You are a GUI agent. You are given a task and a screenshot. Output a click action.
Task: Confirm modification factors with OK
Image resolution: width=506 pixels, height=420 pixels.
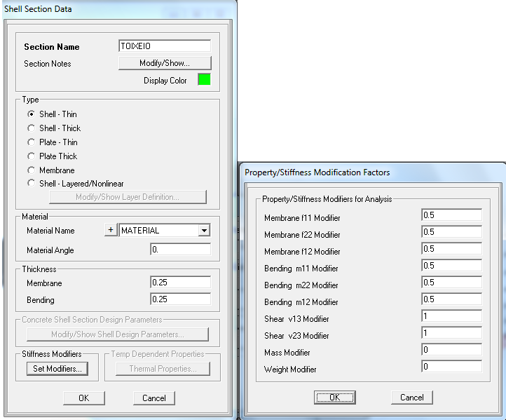(334, 398)
